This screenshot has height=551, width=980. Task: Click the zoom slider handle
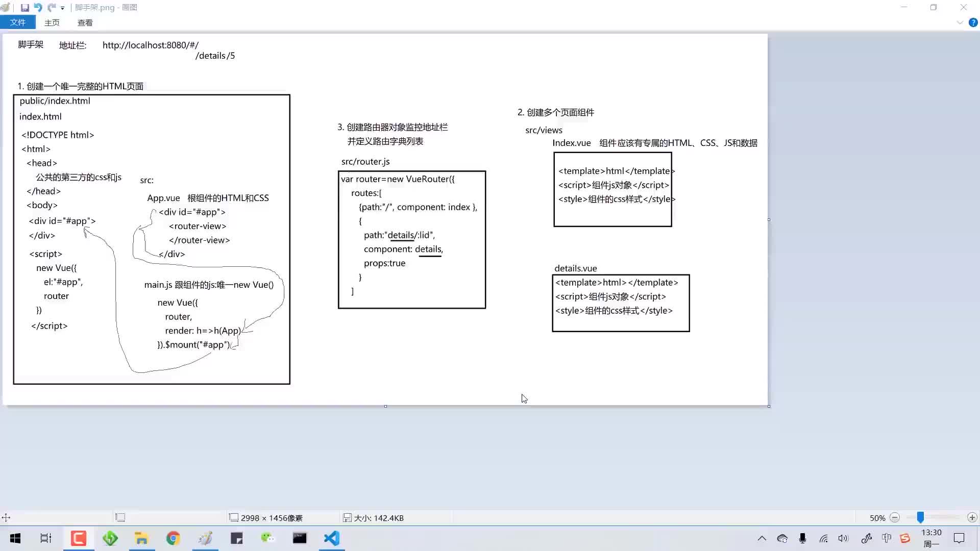click(x=920, y=518)
